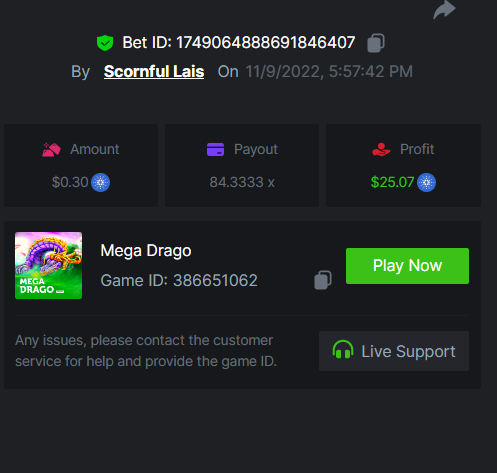Viewport: 497px width, 473px height.
Task: Click the green headphones support icon
Action: pos(343,349)
